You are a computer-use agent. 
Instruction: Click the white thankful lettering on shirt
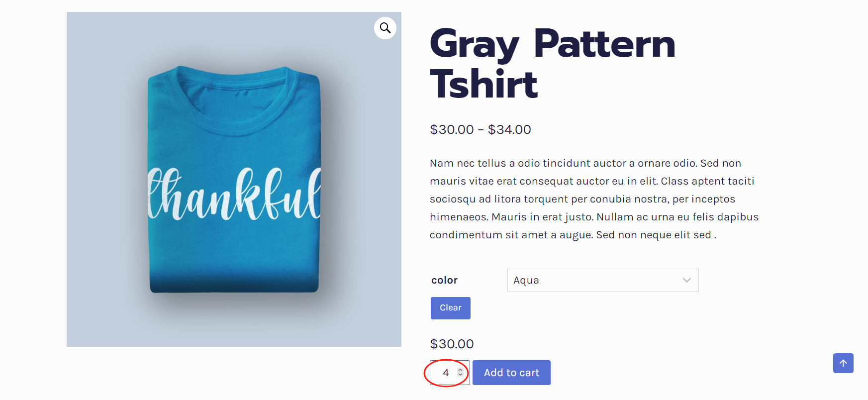[x=234, y=195]
